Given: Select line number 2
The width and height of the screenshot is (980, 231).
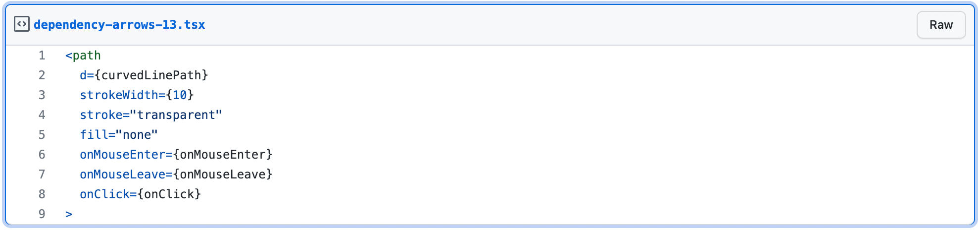Looking at the screenshot, I should click(x=42, y=75).
